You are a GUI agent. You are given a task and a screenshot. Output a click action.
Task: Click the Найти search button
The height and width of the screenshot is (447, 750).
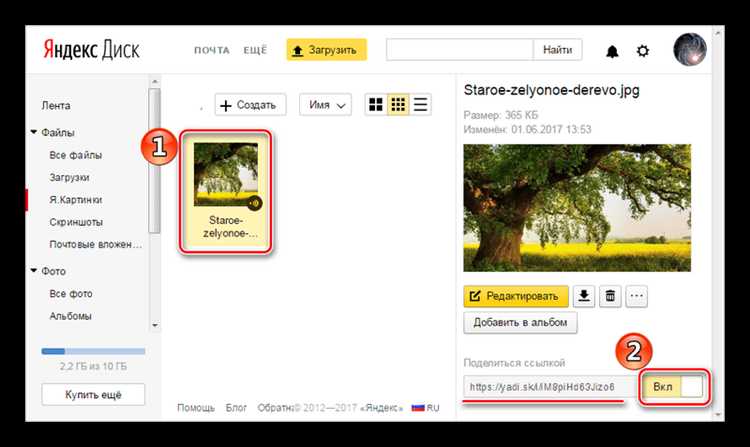[x=557, y=50]
